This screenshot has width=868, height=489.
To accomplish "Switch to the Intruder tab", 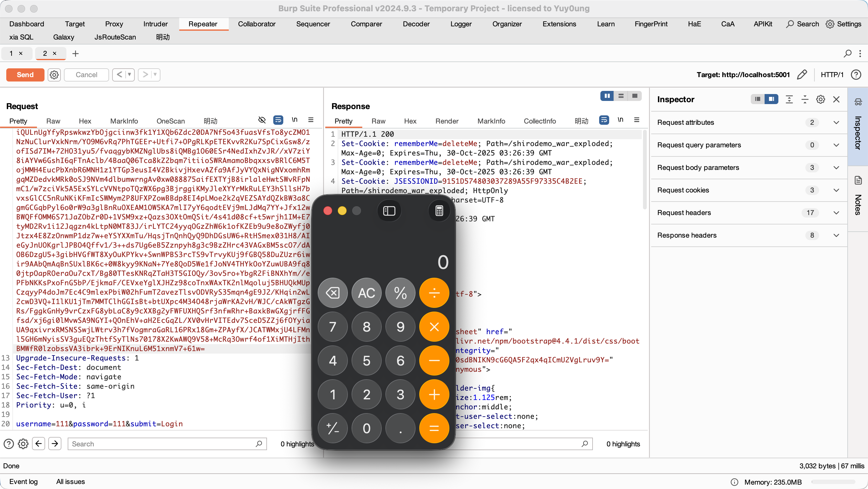I will pos(155,24).
